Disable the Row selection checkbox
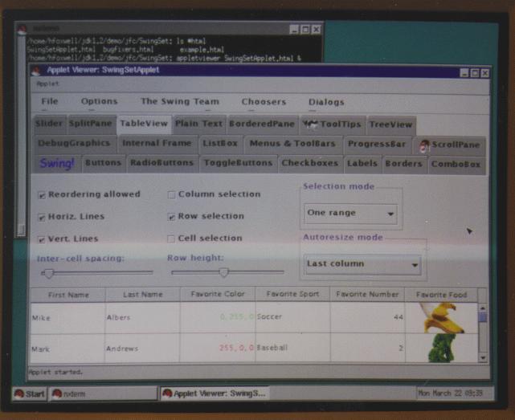This screenshot has height=420, width=515. (x=171, y=217)
